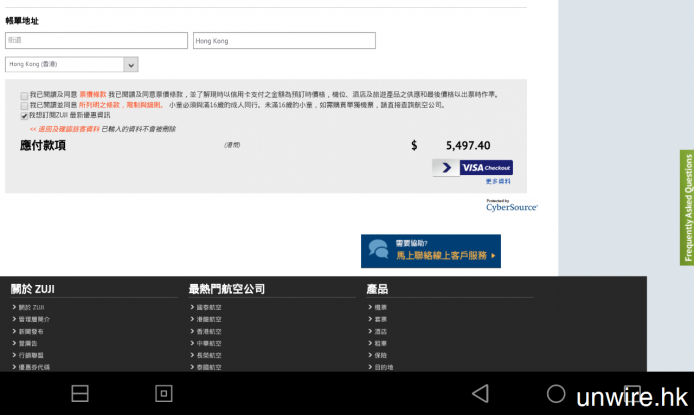
Task: Uncheck the ZUJI 最新優惠資訊 subscription checkbox
Action: coord(24,116)
